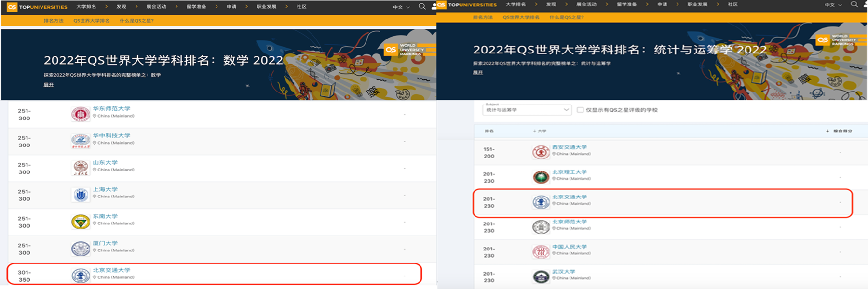Viewport: 868px width, 289px height.
Task: Open 职业发展 menu on the 数学 page
Action: tap(266, 7)
